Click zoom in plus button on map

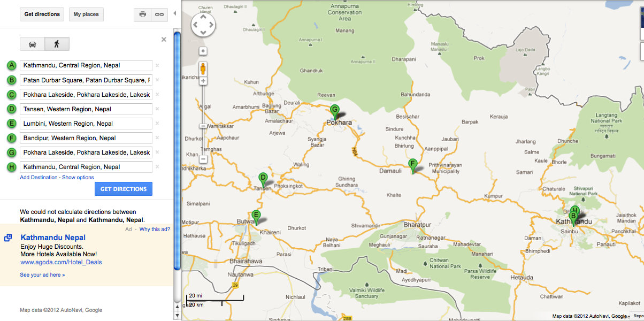pyautogui.click(x=203, y=81)
